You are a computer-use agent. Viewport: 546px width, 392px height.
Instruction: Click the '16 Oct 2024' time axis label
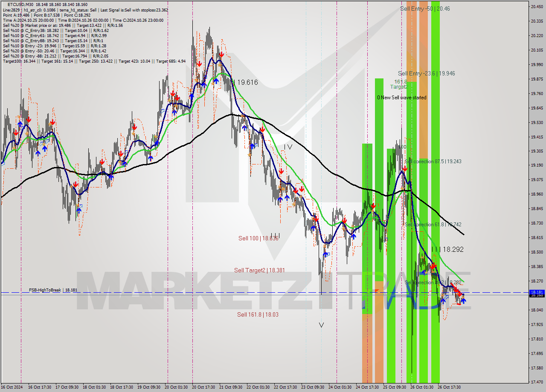coord(12,387)
